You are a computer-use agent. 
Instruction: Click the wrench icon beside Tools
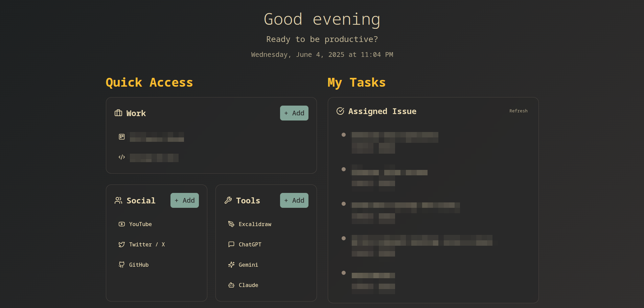coord(228,200)
